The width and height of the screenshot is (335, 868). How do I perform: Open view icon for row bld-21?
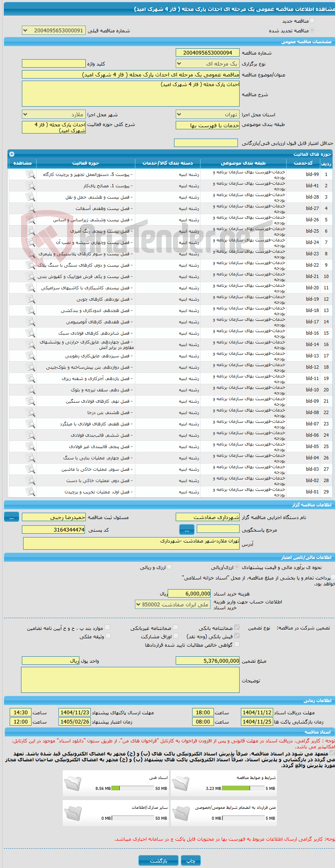(x=30, y=276)
